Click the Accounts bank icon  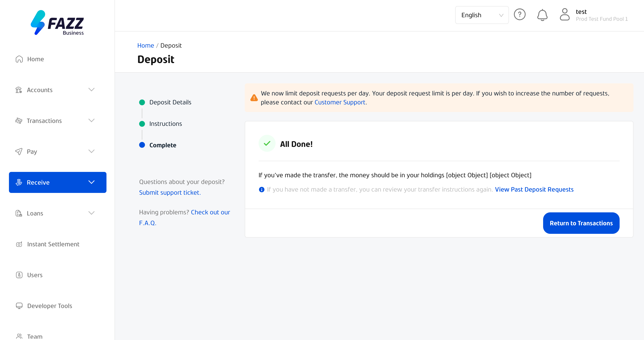[19, 90]
